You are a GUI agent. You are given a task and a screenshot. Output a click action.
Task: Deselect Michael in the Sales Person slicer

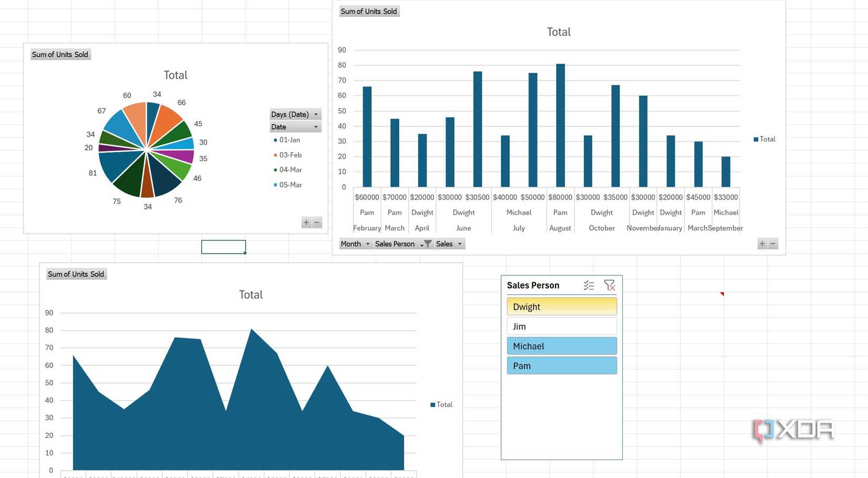pyautogui.click(x=561, y=346)
